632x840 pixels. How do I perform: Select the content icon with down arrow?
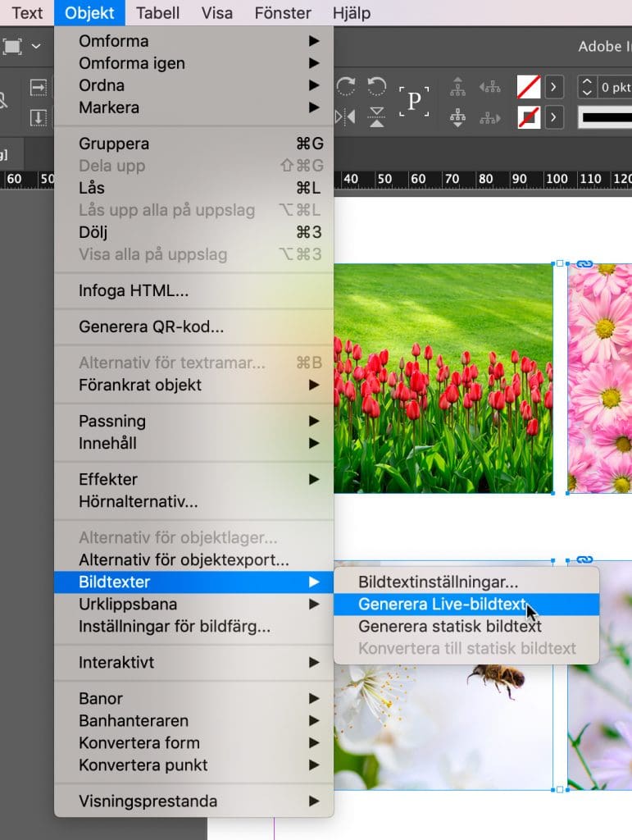(457, 117)
